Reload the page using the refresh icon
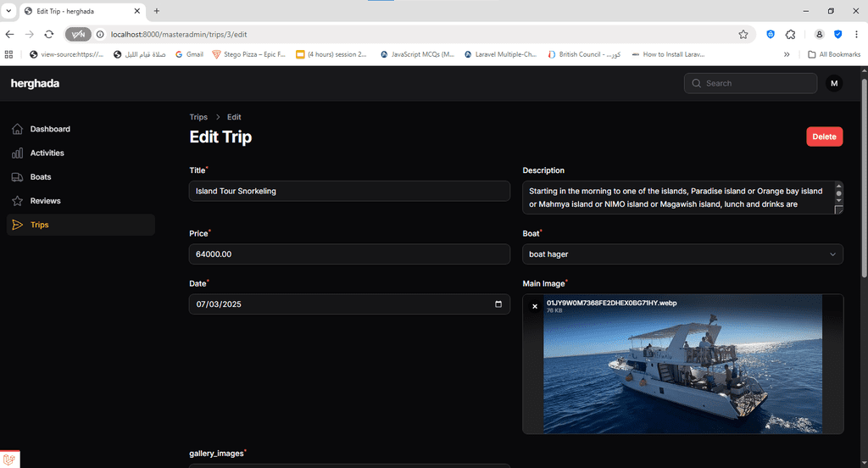Image resolution: width=868 pixels, height=468 pixels. tap(49, 35)
